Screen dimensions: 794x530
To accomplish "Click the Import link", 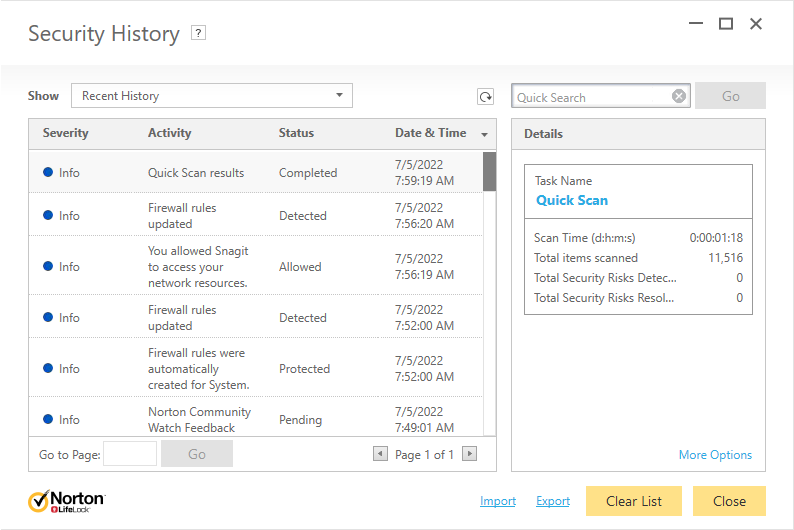I will (498, 501).
